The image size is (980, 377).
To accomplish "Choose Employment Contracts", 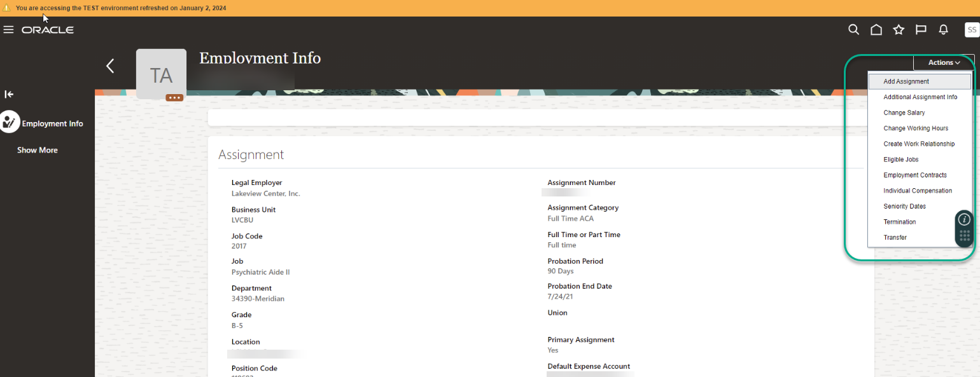I will tap(920, 175).
